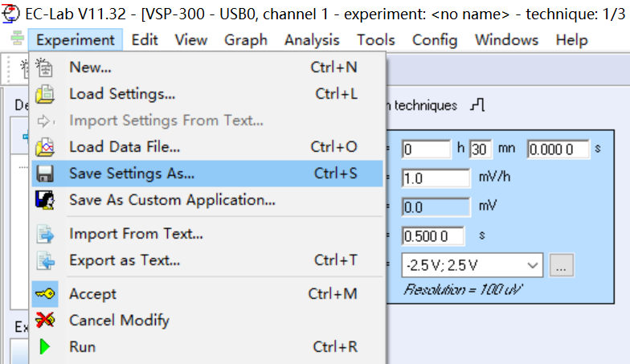Click the green icon left of Experiment menu
The image size is (630, 364).
point(16,40)
